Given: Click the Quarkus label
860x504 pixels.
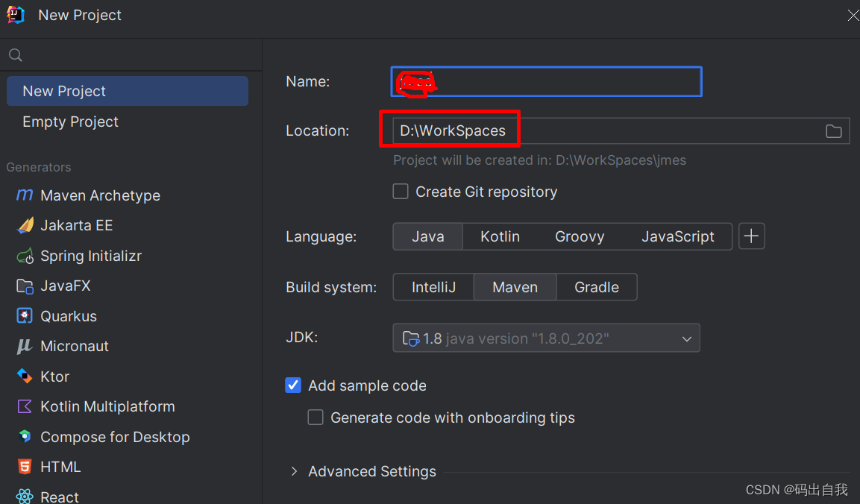Looking at the screenshot, I should click(x=69, y=316).
